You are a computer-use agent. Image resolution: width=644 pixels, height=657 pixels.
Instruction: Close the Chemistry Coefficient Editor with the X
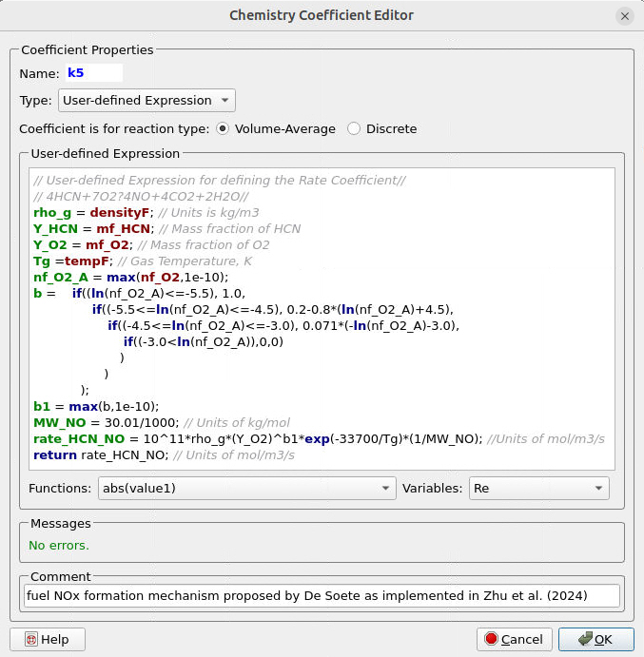[x=624, y=16]
